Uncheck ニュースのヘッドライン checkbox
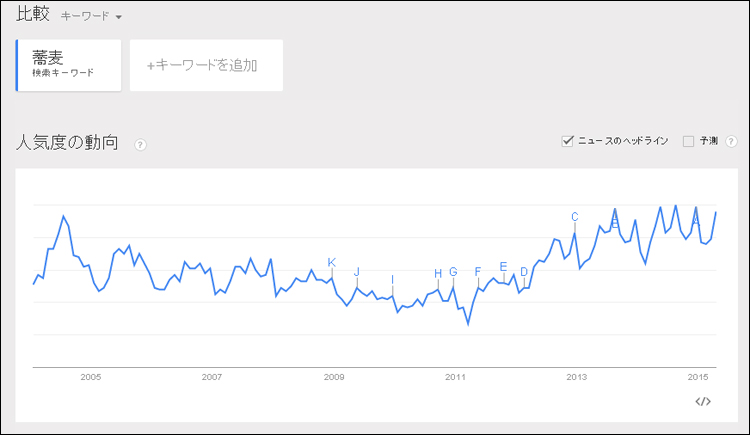Screen dimensions: 750x435 point(567,141)
